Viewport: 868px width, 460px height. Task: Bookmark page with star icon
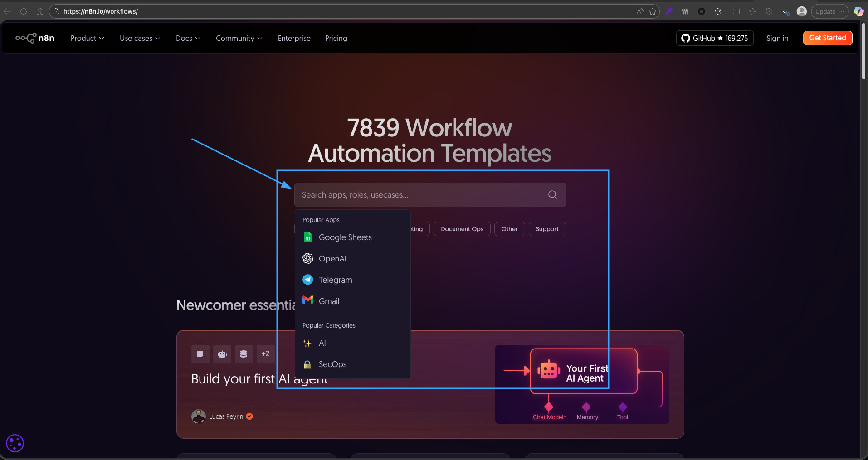tap(653, 11)
